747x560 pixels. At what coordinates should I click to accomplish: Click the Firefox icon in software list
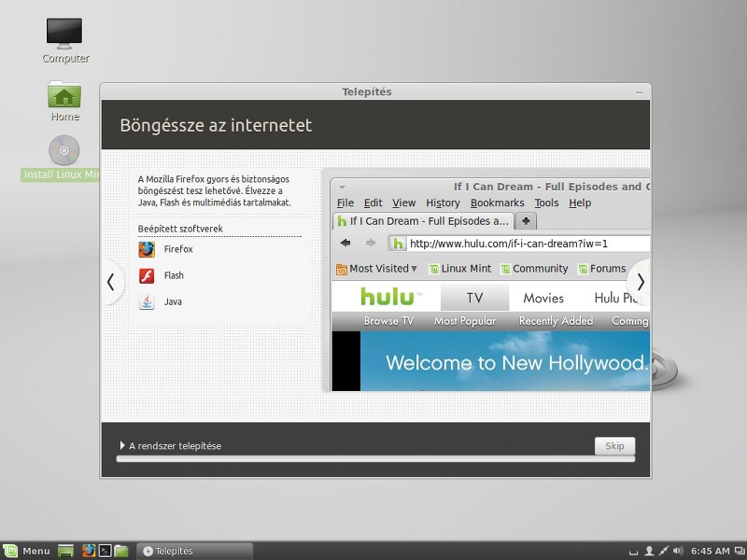147,249
